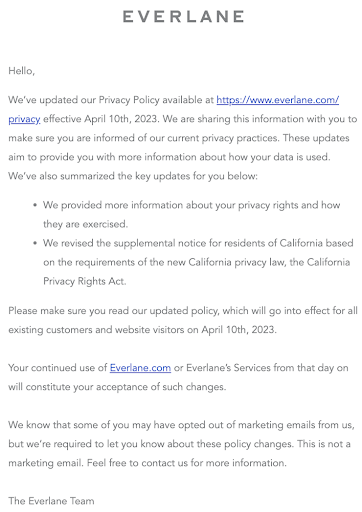
Task: Click the 'We know that some of you' line
Action: tap(181, 425)
